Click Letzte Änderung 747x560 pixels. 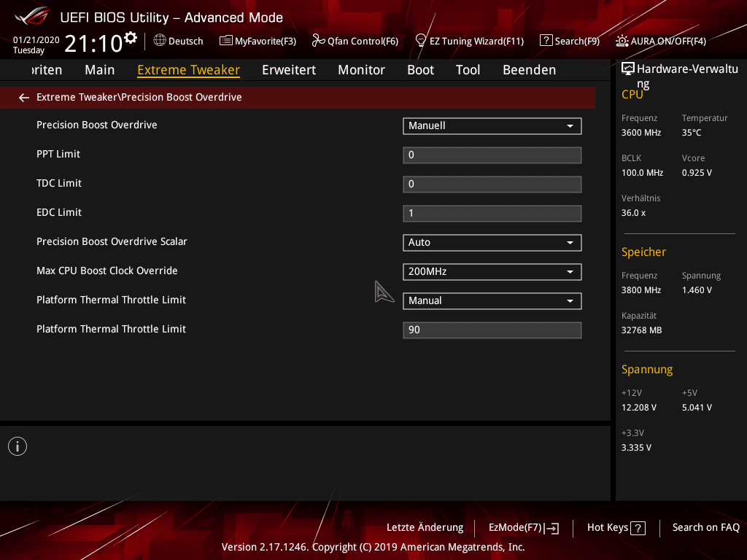pyautogui.click(x=425, y=528)
